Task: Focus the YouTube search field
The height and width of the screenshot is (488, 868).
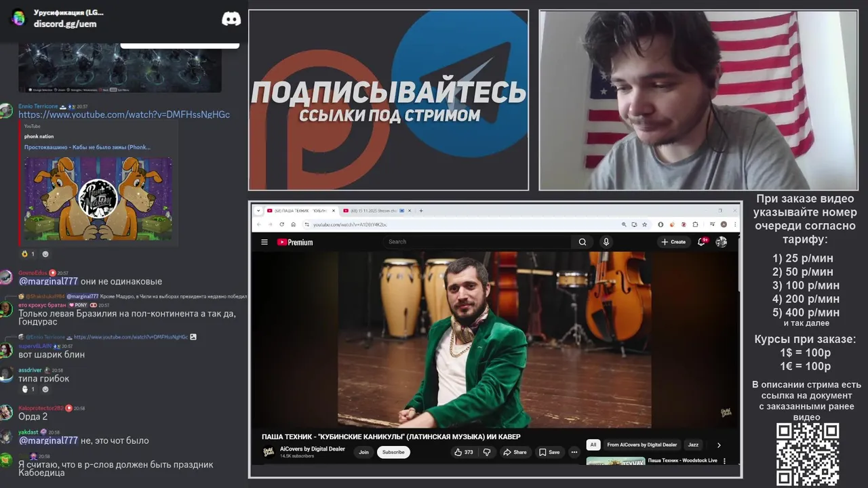Action: [x=478, y=242]
